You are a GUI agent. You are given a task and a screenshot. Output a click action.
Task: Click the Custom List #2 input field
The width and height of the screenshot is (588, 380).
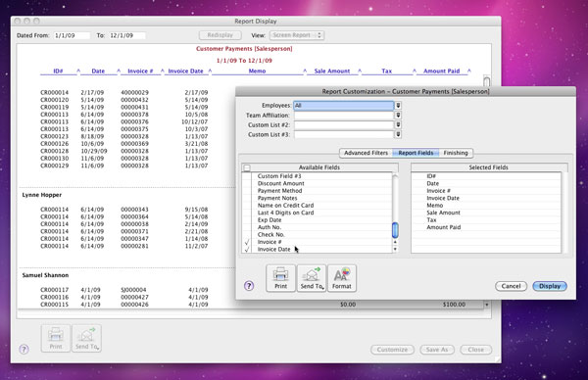(344, 124)
